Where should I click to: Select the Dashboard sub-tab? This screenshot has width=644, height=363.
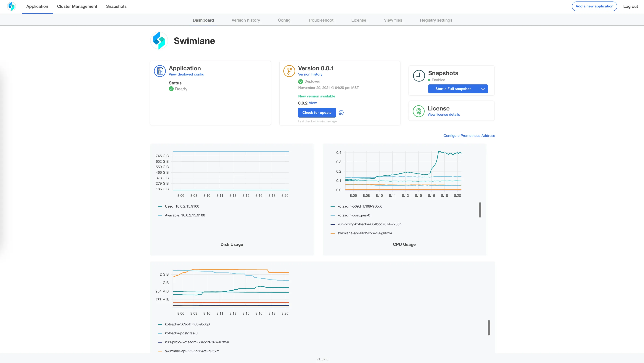tap(203, 20)
